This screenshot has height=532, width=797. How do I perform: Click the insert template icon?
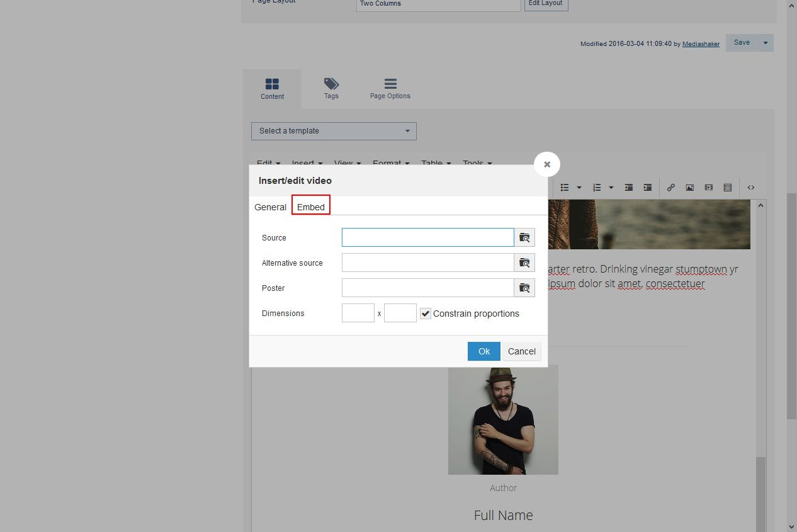728,188
